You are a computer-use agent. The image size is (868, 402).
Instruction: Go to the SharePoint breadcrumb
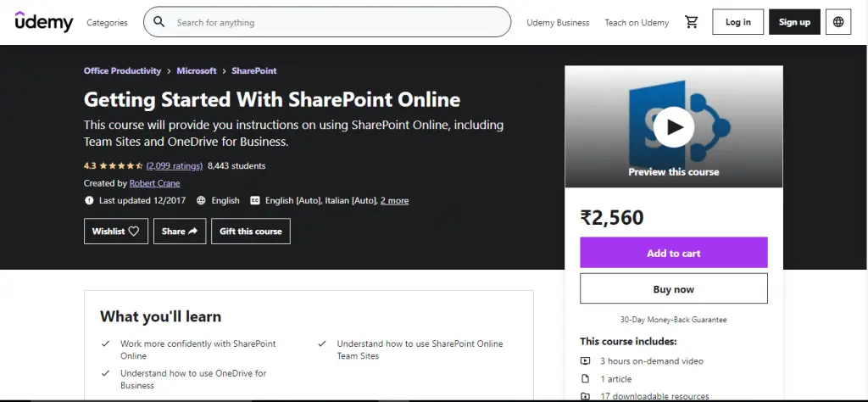pyautogui.click(x=253, y=71)
